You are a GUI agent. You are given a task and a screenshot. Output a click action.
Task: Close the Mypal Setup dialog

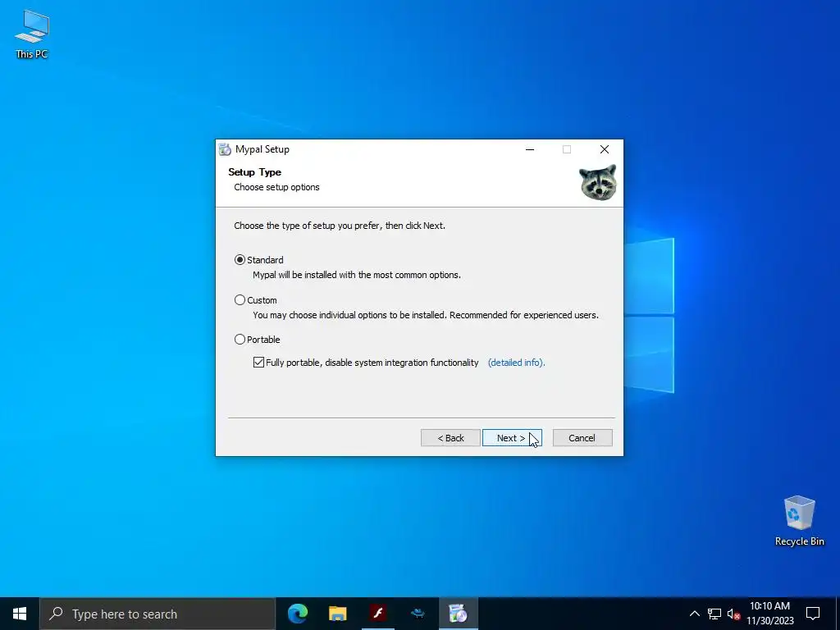[605, 149]
